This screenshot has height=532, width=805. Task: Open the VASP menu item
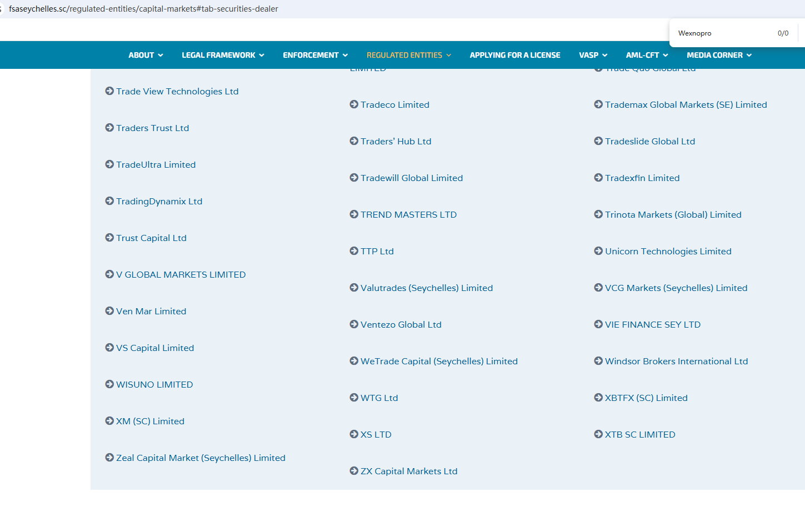click(593, 55)
